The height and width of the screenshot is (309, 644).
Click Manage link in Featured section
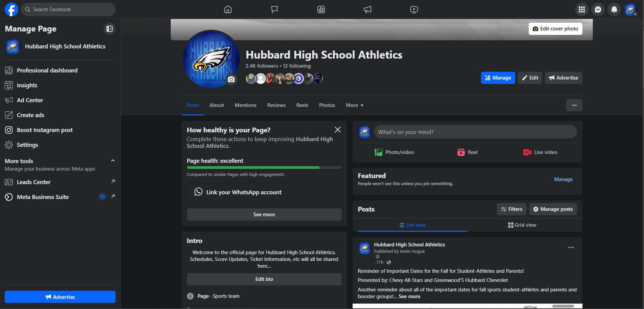tap(563, 179)
